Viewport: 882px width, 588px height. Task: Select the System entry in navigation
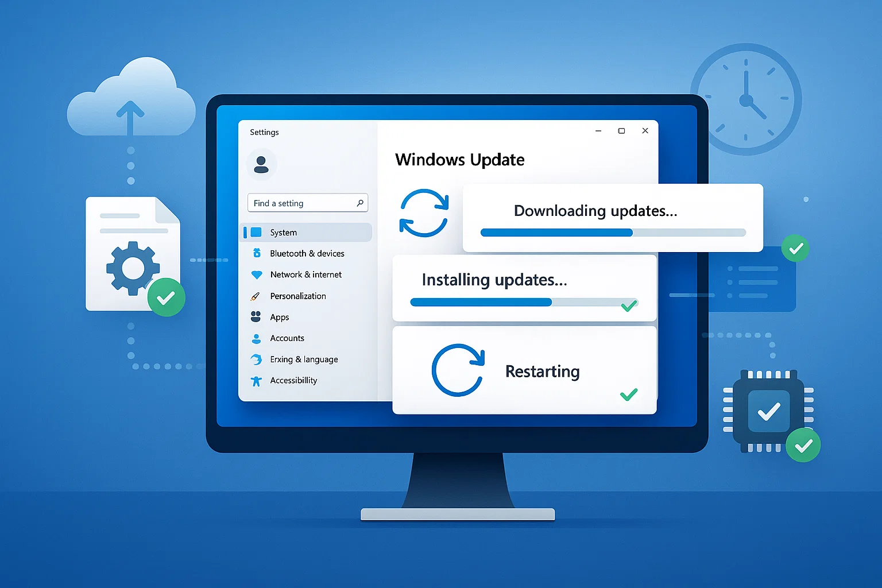coord(283,232)
